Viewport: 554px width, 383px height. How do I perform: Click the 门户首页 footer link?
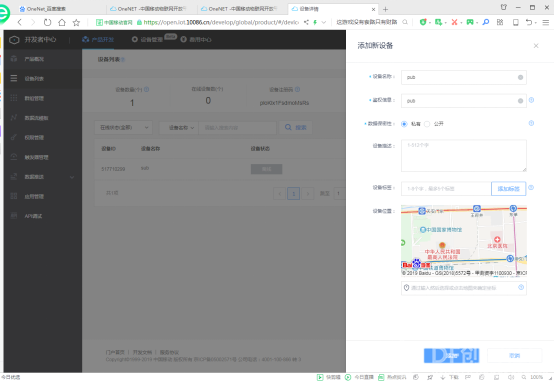click(115, 352)
